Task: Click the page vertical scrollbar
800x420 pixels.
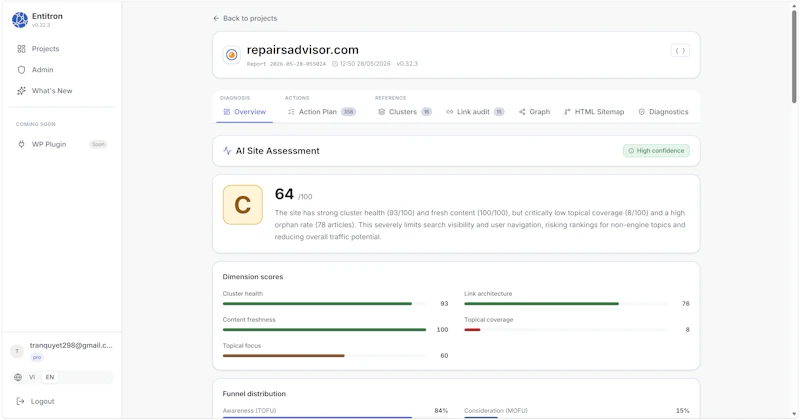Action: tap(794, 56)
